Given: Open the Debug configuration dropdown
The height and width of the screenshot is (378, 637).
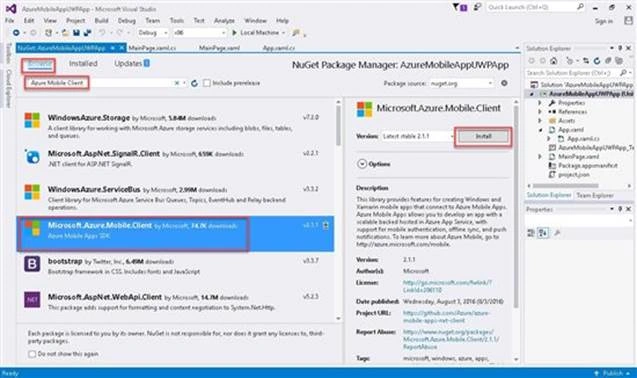Looking at the screenshot, I should tap(152, 33).
